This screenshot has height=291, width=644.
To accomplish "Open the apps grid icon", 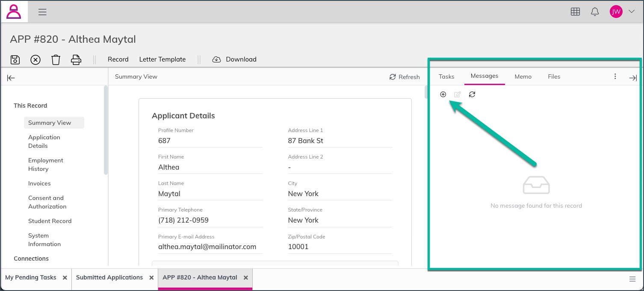I will click(x=575, y=12).
